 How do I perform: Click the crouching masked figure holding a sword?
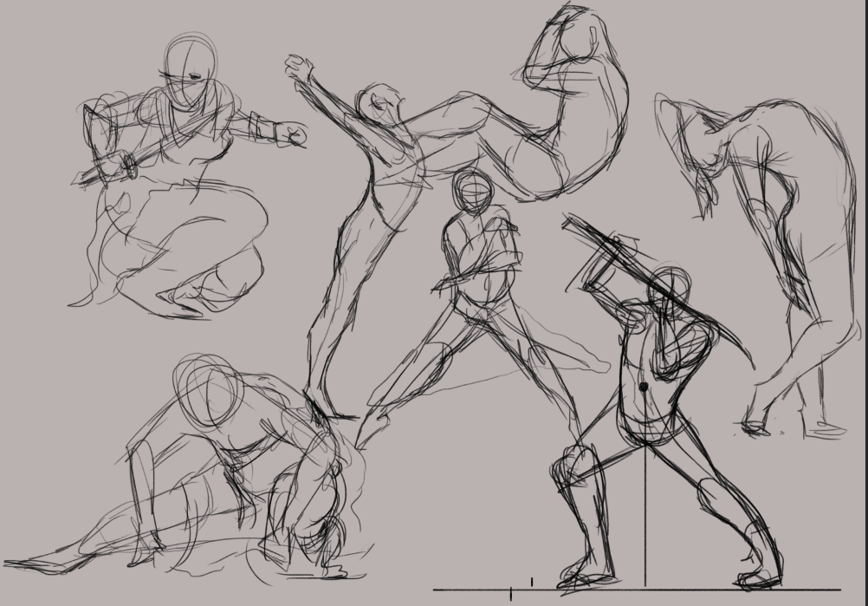pos(188,176)
